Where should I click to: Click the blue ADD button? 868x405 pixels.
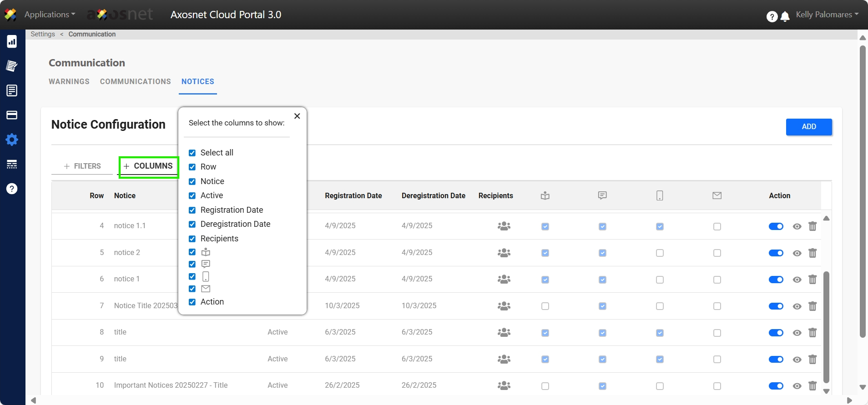point(808,127)
